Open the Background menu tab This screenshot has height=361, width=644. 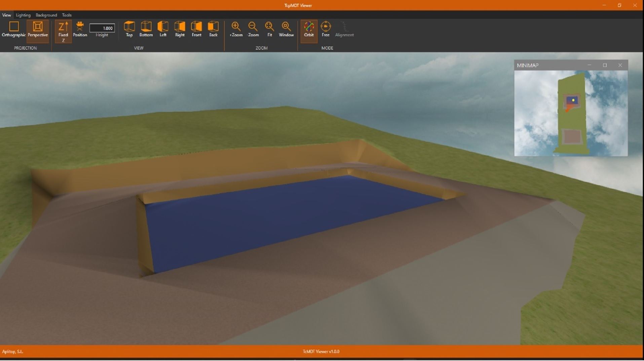[46, 15]
